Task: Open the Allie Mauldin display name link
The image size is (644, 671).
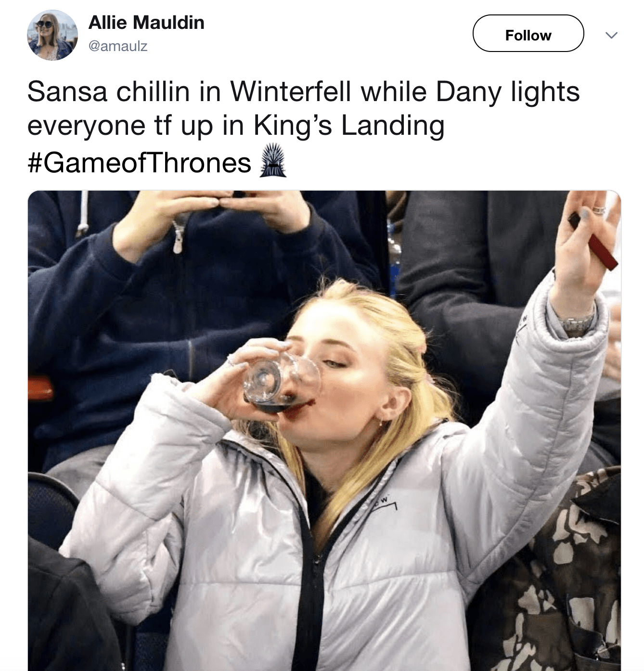Action: point(146,22)
